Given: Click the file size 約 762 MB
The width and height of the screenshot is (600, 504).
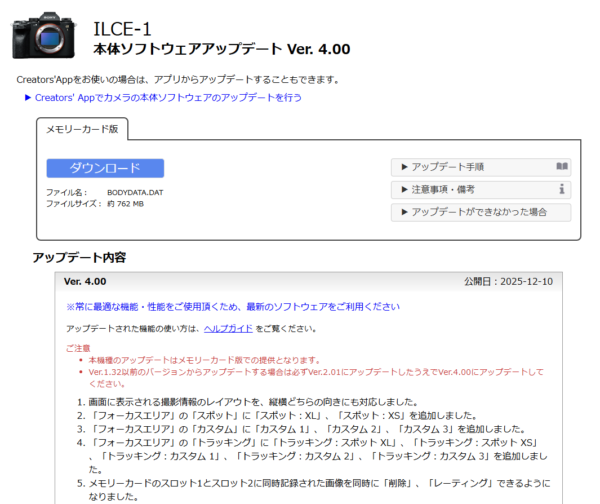Looking at the screenshot, I should (x=126, y=204).
